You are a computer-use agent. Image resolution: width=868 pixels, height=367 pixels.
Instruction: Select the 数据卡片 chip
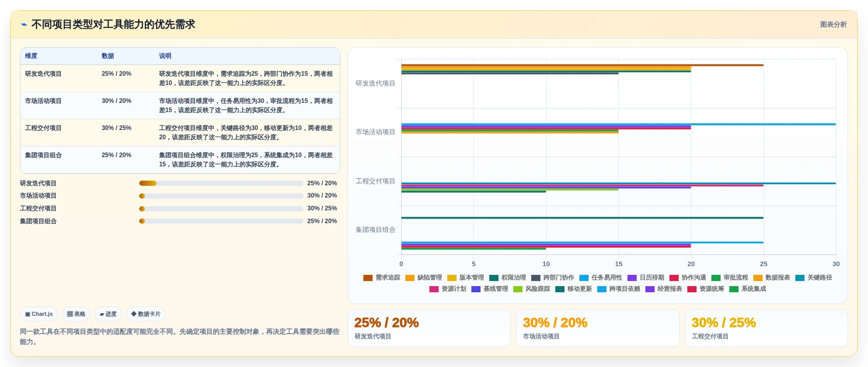146,314
